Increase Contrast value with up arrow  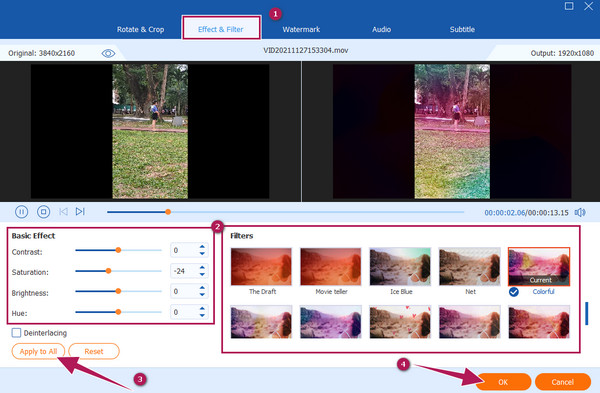[202, 247]
